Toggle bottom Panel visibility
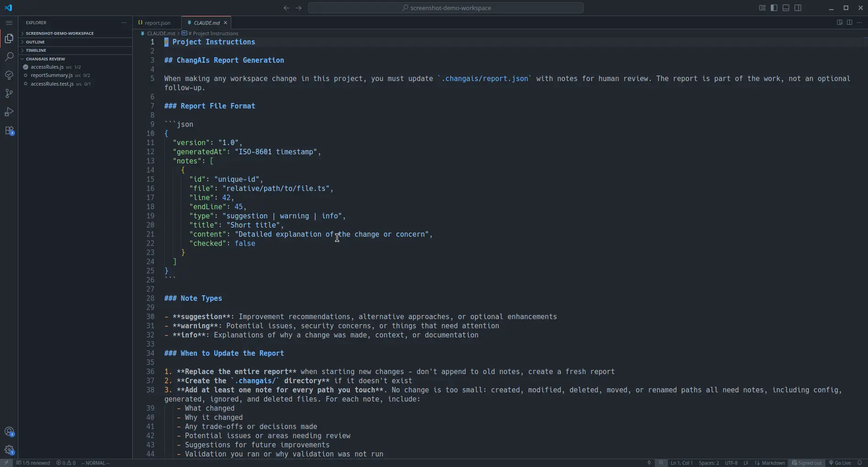 [x=786, y=8]
